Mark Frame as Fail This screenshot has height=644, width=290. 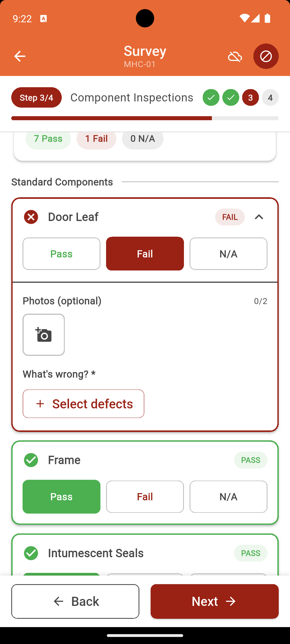coord(145,496)
